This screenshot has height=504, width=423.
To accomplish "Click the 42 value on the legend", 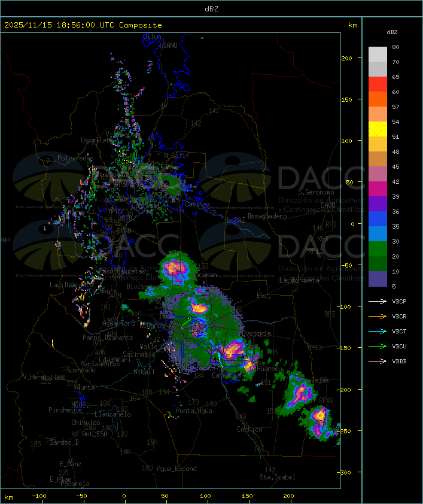I will click(395, 181).
